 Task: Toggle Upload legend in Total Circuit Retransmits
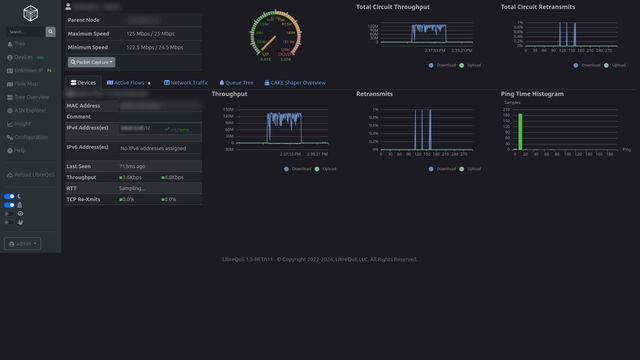coord(615,65)
